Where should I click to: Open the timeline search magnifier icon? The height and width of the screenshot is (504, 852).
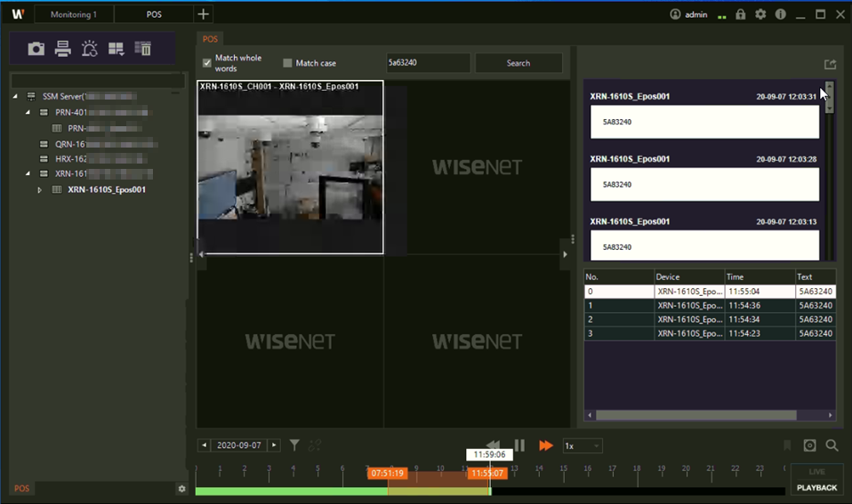coord(832,445)
